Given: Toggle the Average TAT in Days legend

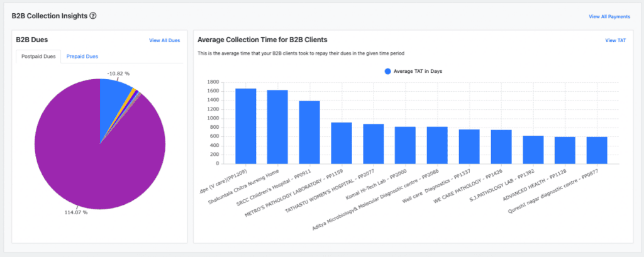Looking at the screenshot, I should 387,71.
